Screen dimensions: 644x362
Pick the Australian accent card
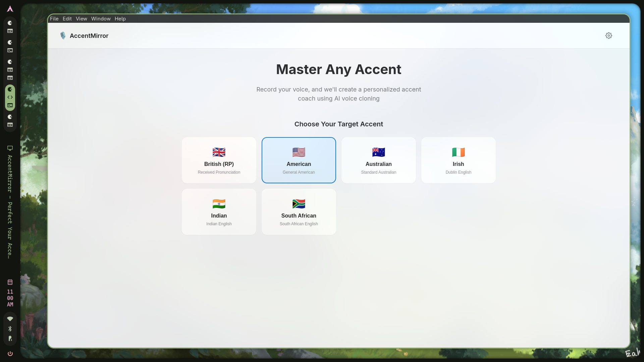(378, 160)
